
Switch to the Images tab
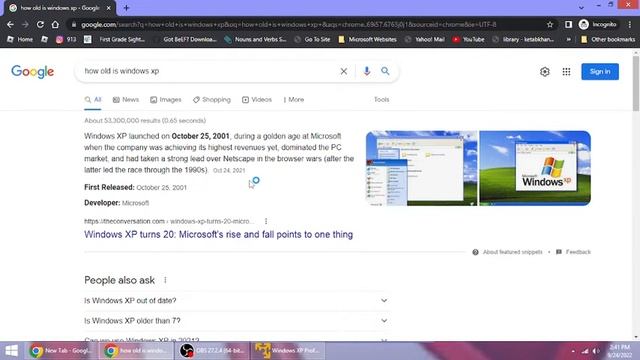[165, 100]
